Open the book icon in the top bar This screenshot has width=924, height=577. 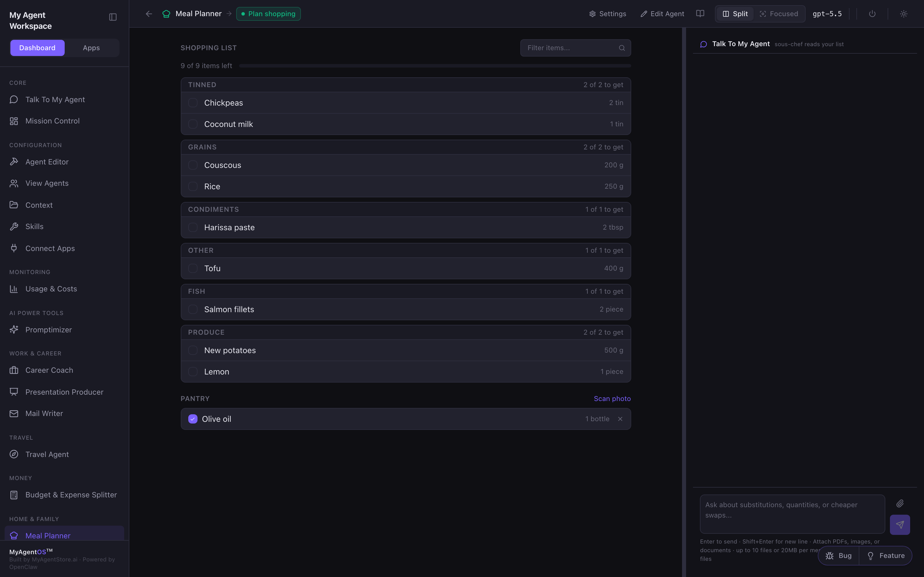[700, 14]
